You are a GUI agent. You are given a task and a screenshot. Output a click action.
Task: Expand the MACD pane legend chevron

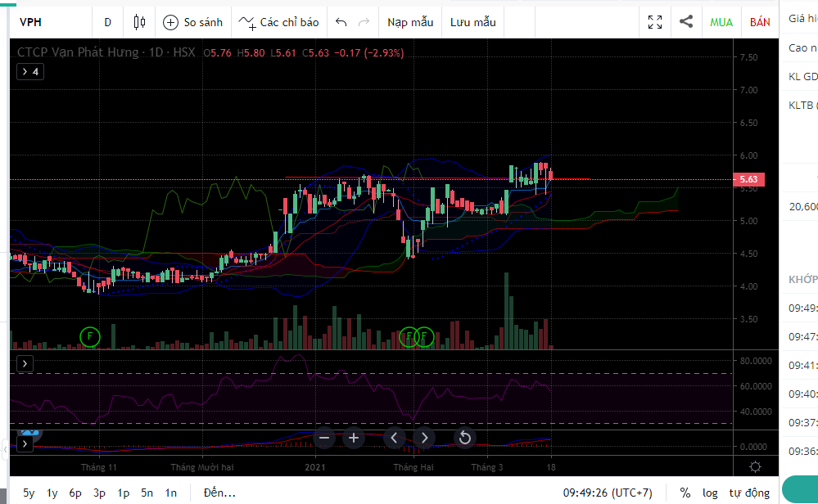click(x=25, y=444)
